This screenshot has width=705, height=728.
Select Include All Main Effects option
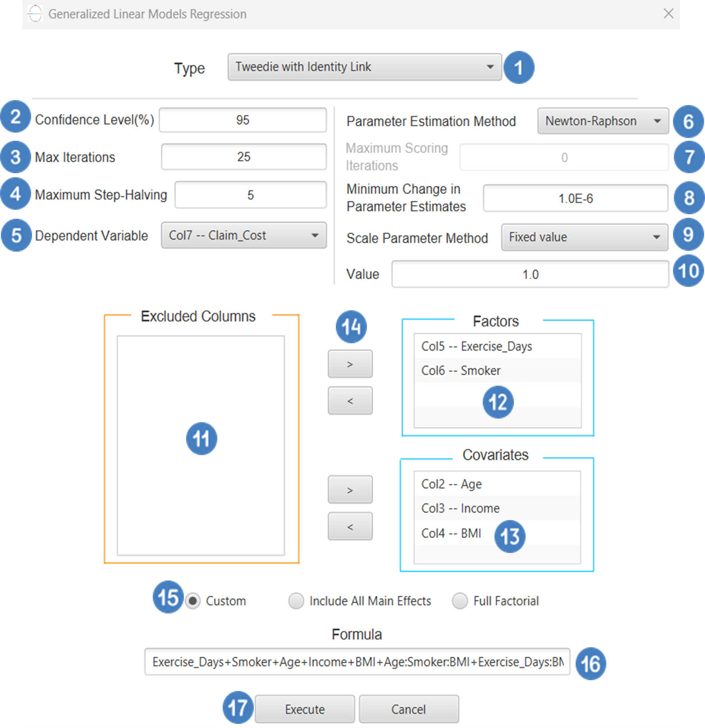click(296, 601)
